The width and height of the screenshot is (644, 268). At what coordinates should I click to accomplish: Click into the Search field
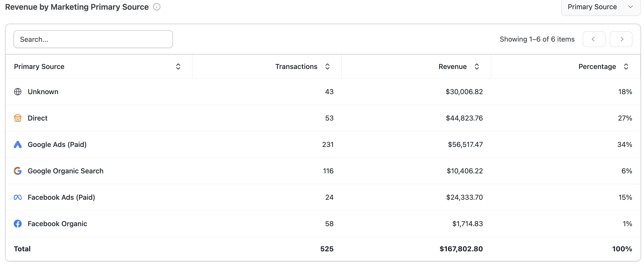(x=93, y=39)
